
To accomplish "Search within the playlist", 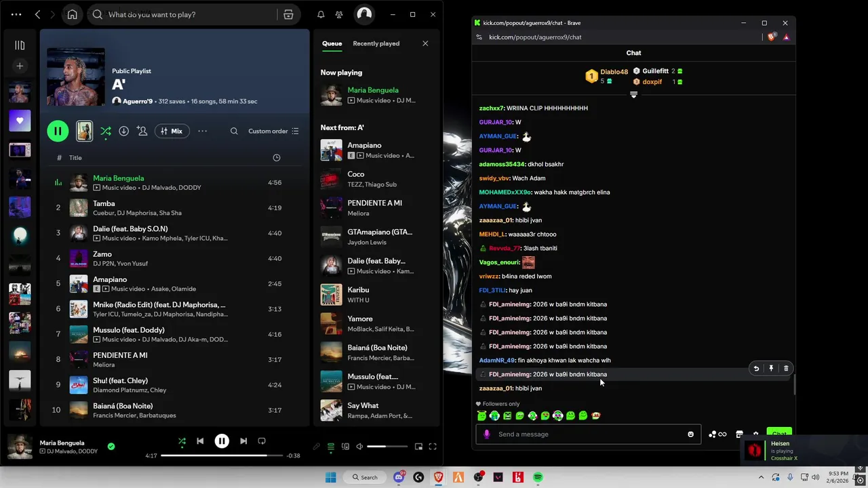I will (x=234, y=131).
